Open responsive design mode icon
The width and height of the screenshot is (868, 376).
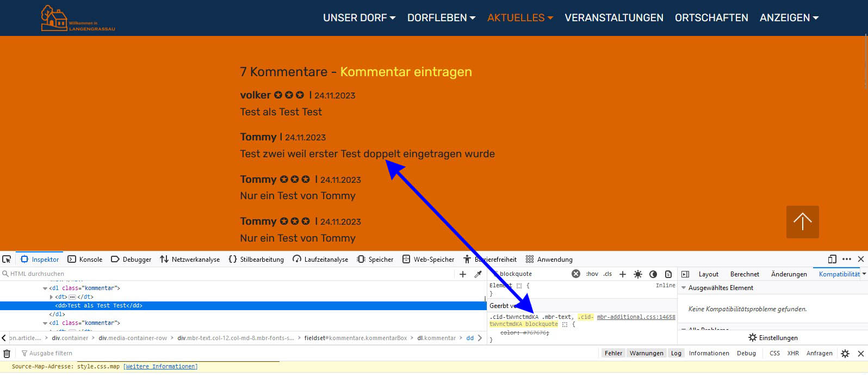coord(832,260)
